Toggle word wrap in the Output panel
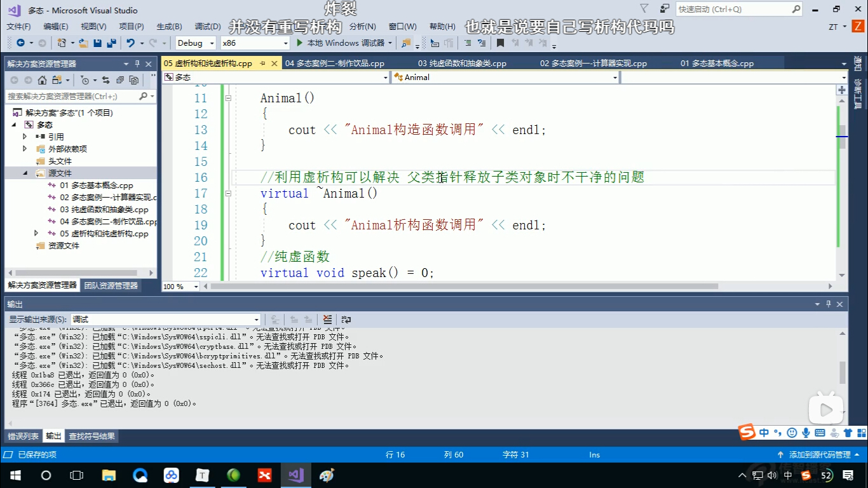The height and width of the screenshot is (488, 868). [346, 320]
